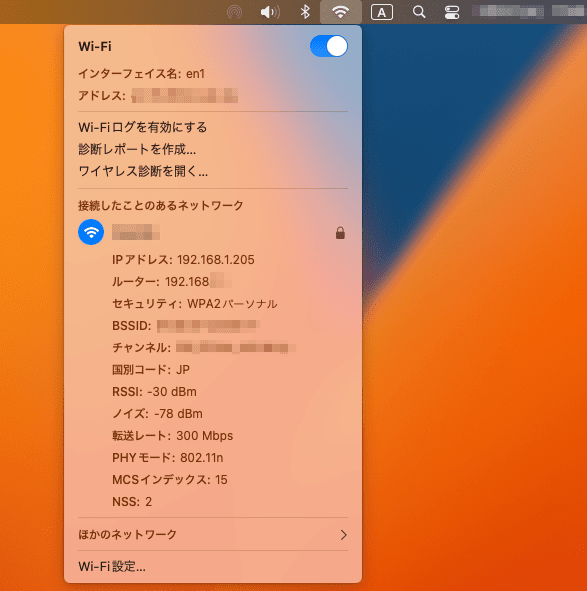Click セキュリティ: WPA2パーソナル
Viewport: 587px width, 591px height.
coord(195,304)
